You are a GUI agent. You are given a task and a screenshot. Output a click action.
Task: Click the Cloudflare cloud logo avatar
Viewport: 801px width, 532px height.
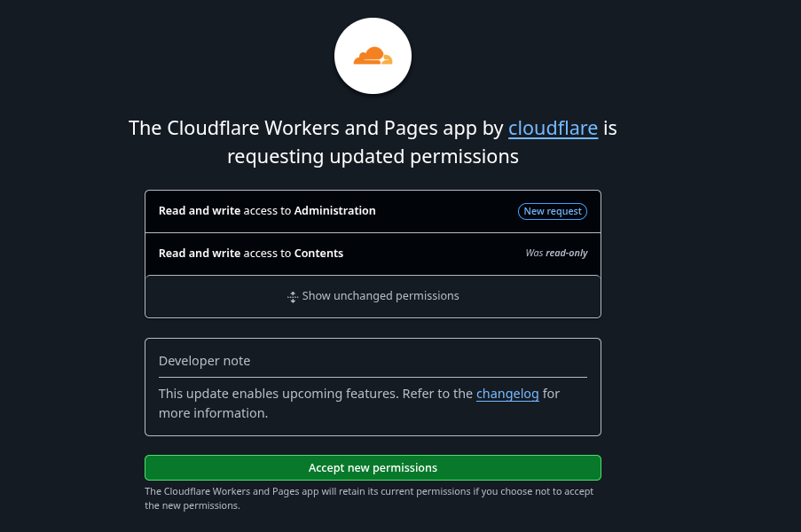coord(373,56)
